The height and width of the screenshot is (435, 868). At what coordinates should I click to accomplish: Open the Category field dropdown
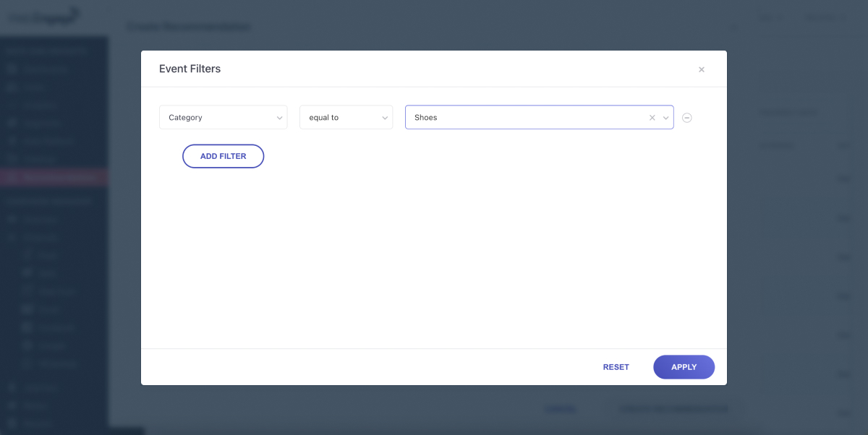223,118
